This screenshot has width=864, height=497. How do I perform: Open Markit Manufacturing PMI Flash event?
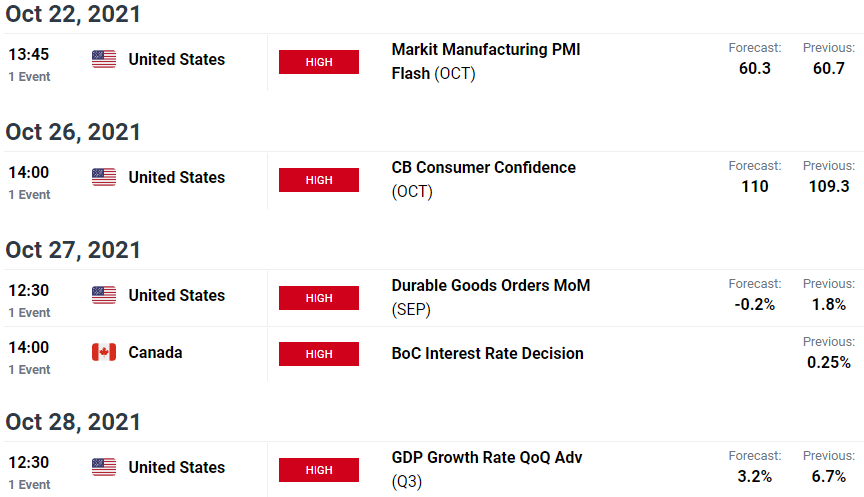(485, 61)
